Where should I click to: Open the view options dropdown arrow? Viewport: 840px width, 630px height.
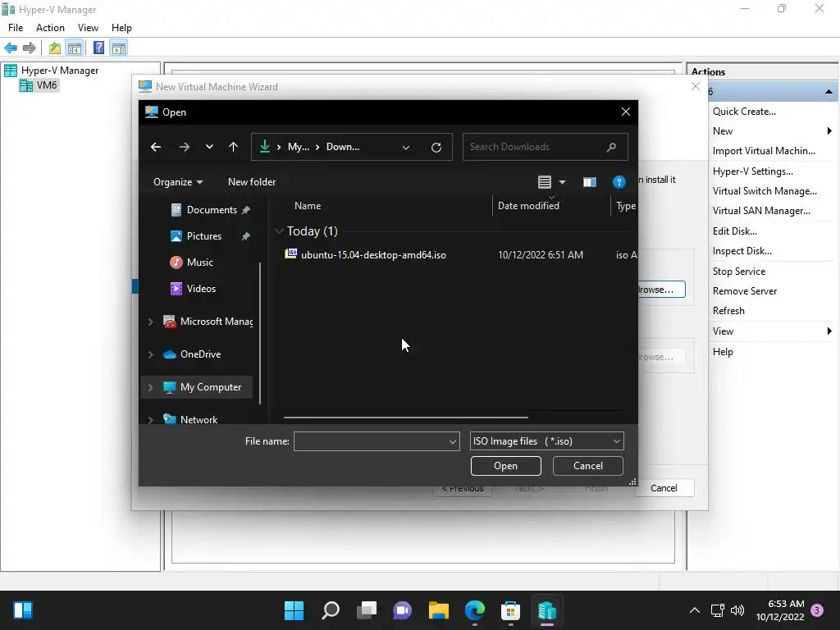tap(562, 182)
